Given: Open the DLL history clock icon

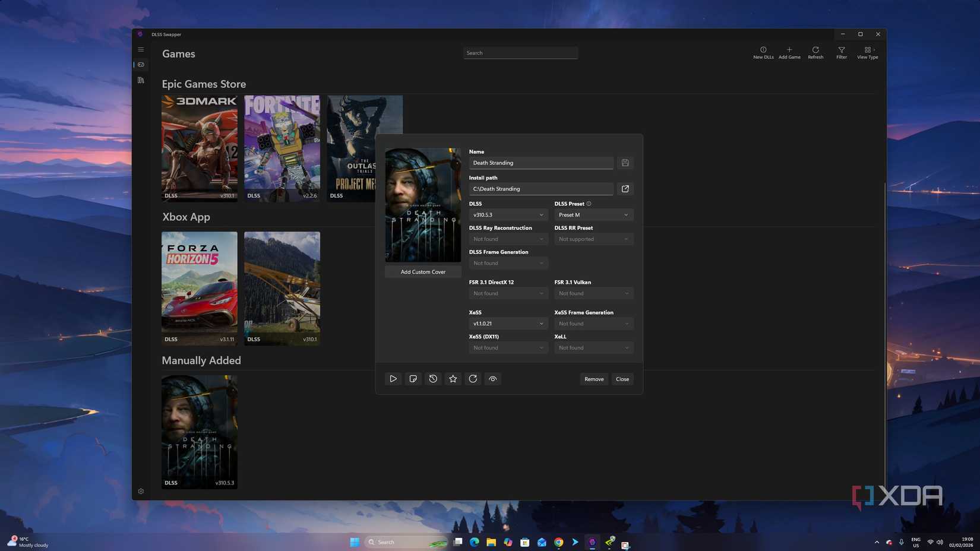Looking at the screenshot, I should [433, 379].
